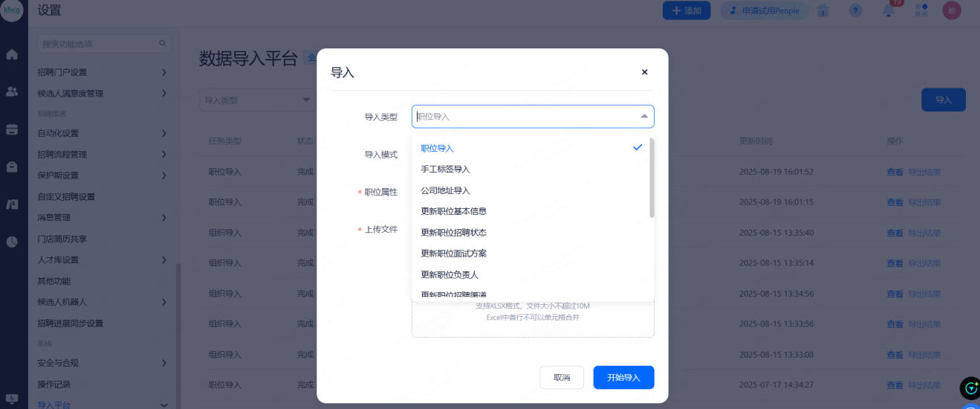The height and width of the screenshot is (409, 980).
Task: Select 公司地址导入 from the dropdown list
Action: point(445,190)
